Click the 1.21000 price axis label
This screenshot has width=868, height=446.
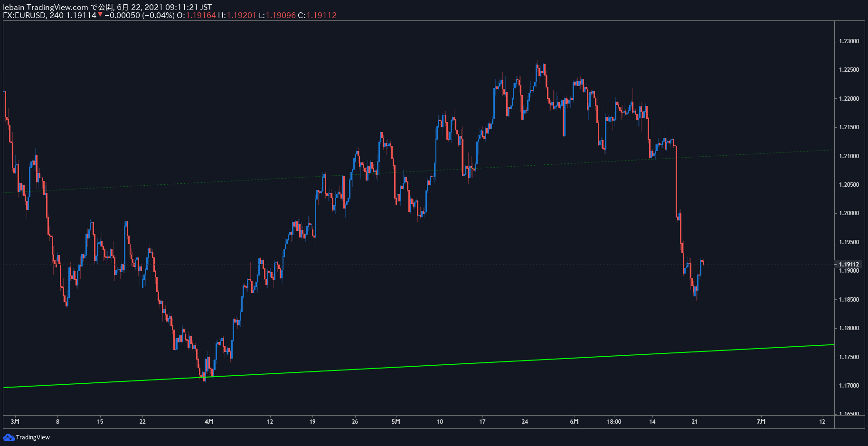pyautogui.click(x=849, y=156)
